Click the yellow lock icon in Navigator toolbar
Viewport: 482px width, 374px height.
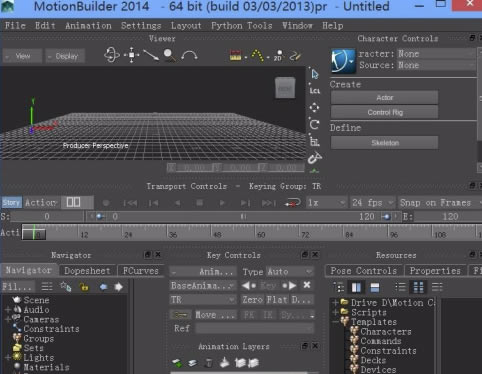coord(84,287)
